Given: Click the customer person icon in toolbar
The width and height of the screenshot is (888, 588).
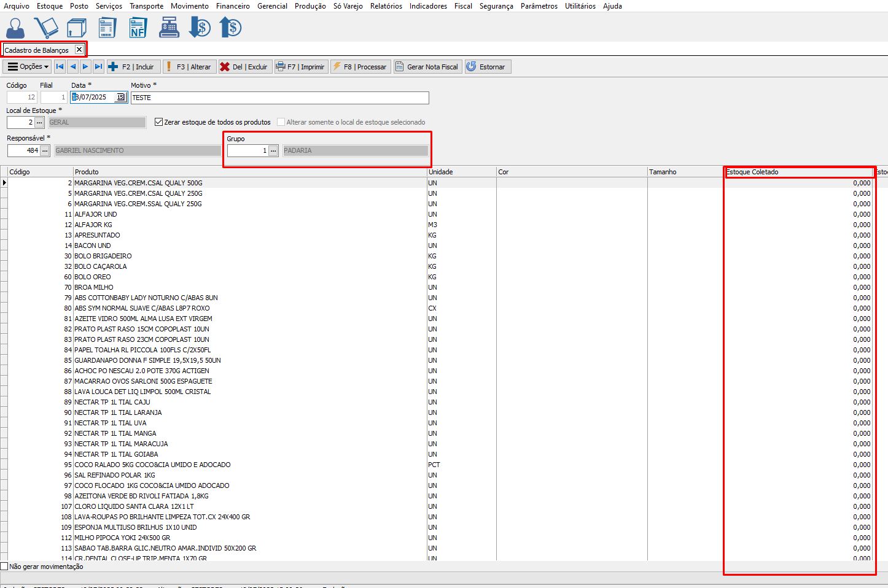Looking at the screenshot, I should [15, 28].
